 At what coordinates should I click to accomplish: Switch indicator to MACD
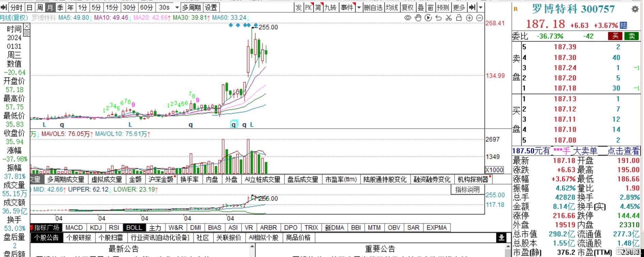tap(74, 227)
